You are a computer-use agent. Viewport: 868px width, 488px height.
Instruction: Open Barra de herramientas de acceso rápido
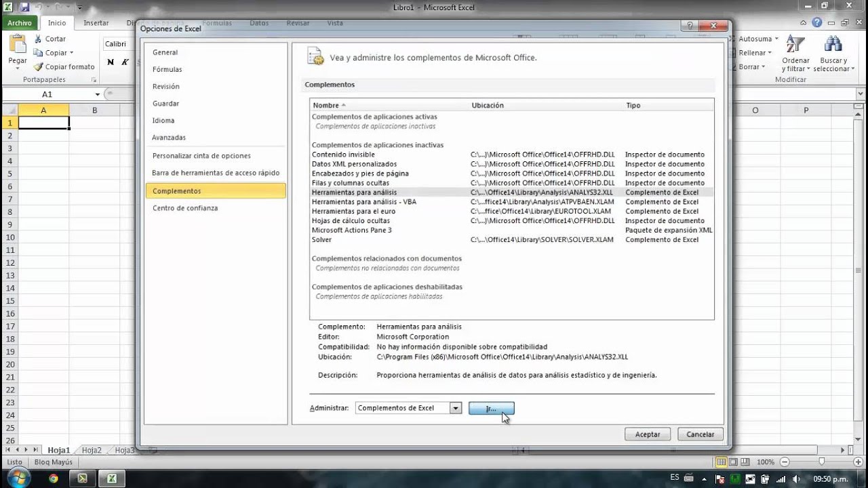click(216, 173)
